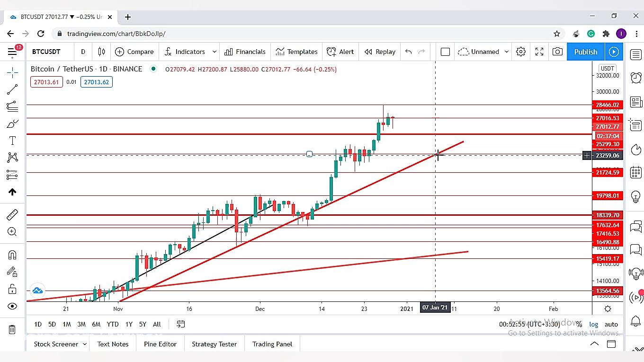
Task: Take a chart snapshot
Action: click(558, 52)
